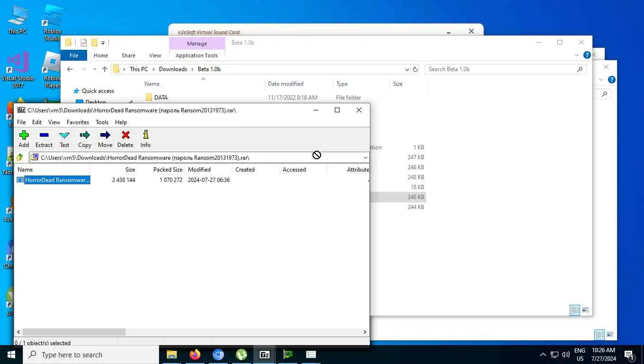Screen dimensions: 644x364
Task: Click the Search Beta 1.0b field
Action: click(x=505, y=69)
